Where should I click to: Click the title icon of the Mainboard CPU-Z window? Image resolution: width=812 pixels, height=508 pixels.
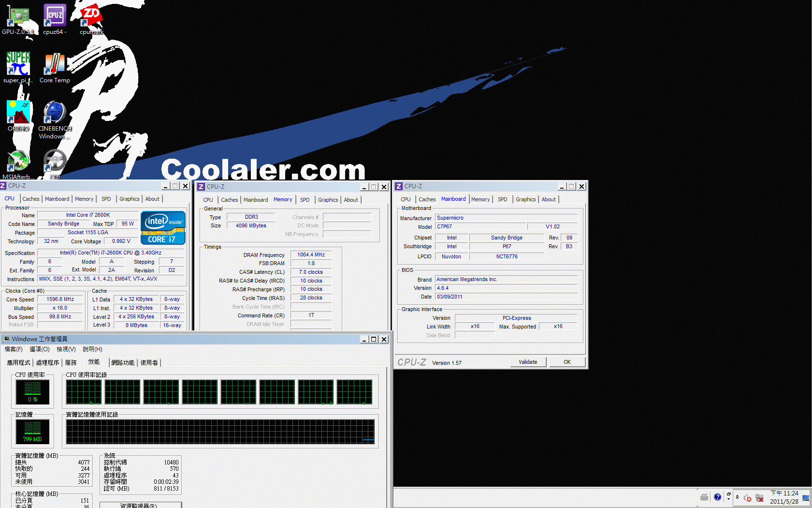[x=399, y=186]
